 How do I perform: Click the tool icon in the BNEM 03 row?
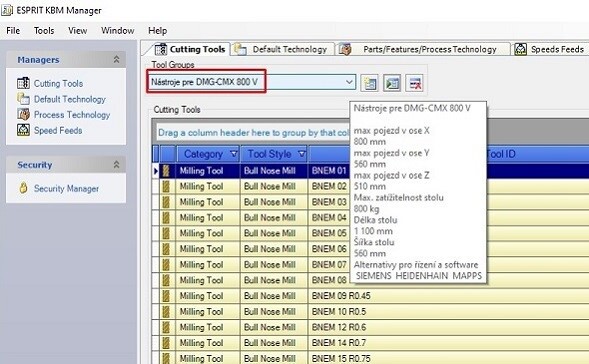pos(166,202)
